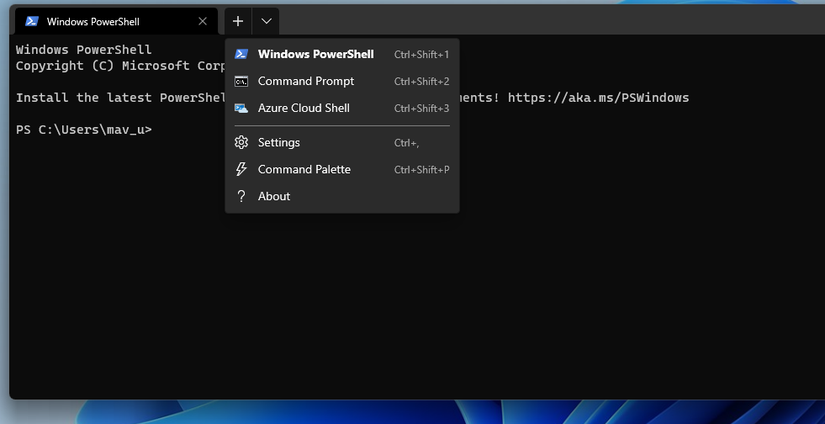Launch Command Prompt from the menu
The image size is (825, 424).
pyautogui.click(x=306, y=81)
